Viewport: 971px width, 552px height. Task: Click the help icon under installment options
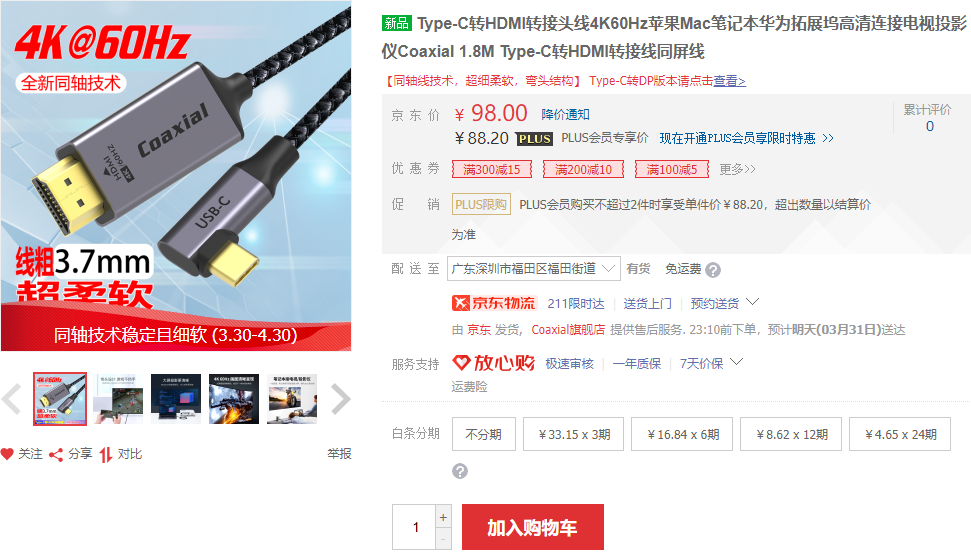459,471
